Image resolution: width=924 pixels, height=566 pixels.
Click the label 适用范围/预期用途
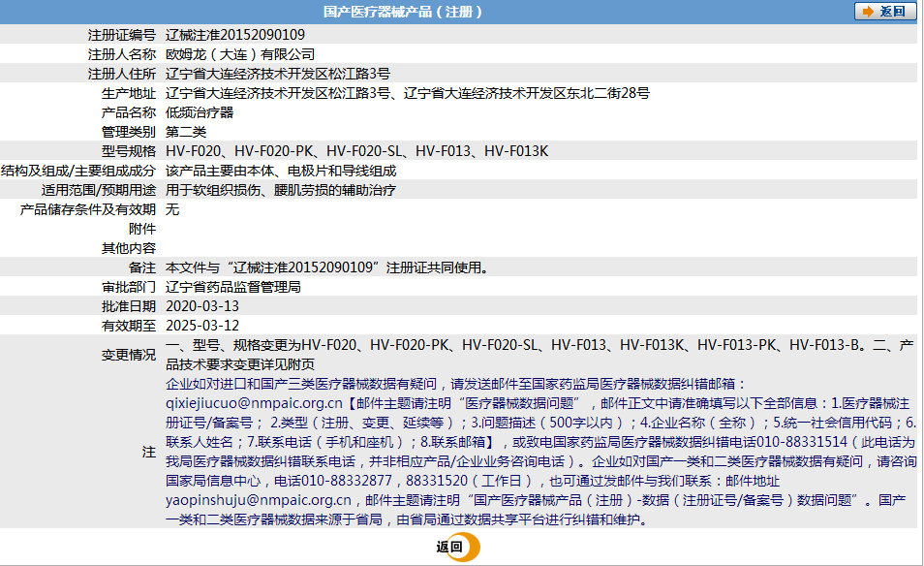(x=99, y=190)
